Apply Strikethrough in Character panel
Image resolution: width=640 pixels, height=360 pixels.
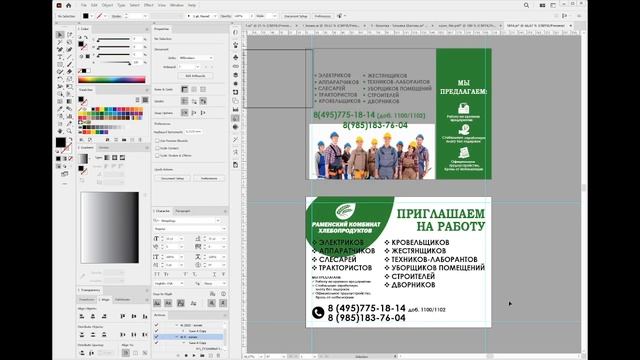tap(223, 274)
